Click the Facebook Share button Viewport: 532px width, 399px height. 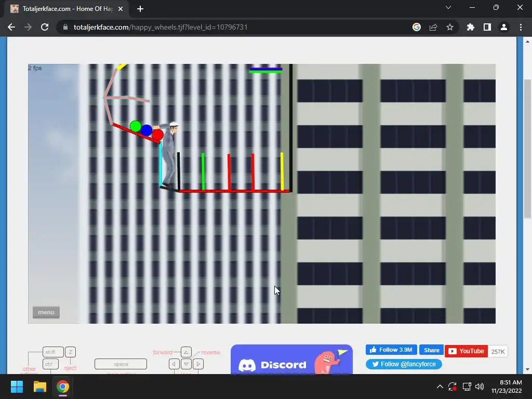tap(432, 350)
